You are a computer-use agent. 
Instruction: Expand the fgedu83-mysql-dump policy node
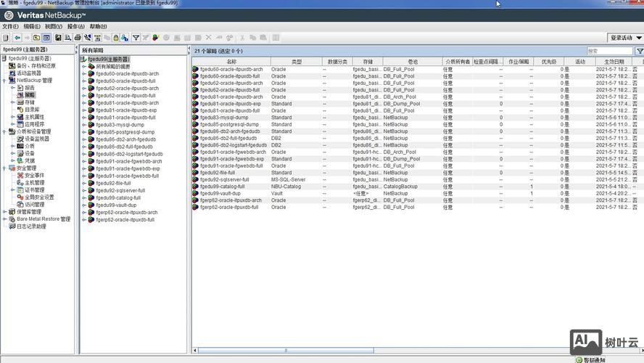click(x=84, y=125)
